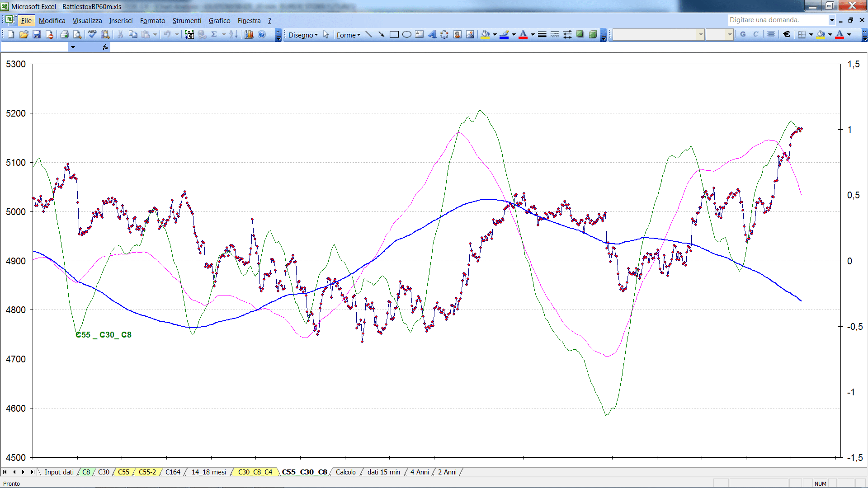Apply blue Line Color in Drawing toolbar
Viewport: 868px width, 488px height.
pos(504,34)
